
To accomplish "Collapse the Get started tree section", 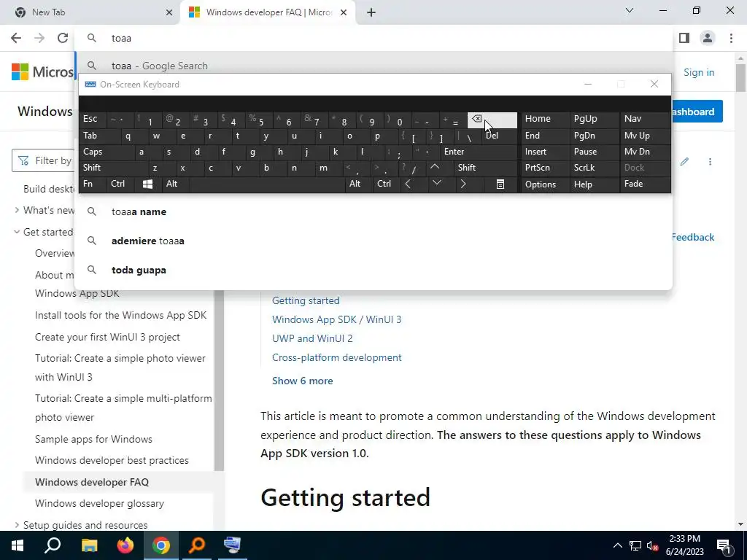I will [17, 232].
